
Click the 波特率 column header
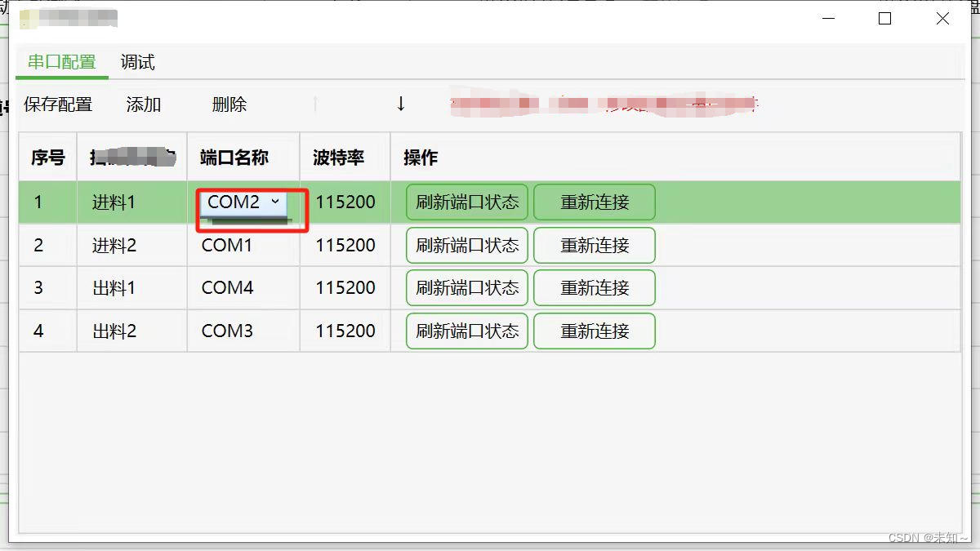(345, 157)
